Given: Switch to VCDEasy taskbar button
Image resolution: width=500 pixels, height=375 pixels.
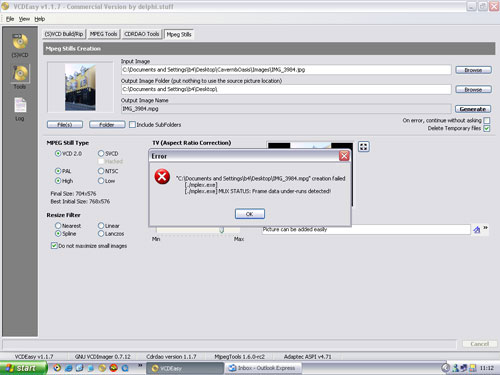Looking at the screenshot, I should [185, 368].
